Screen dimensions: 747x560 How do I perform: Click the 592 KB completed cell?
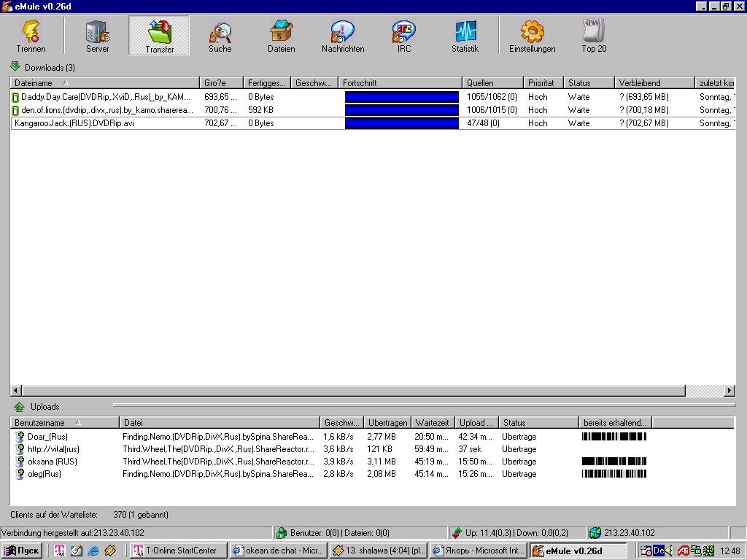pyautogui.click(x=260, y=110)
